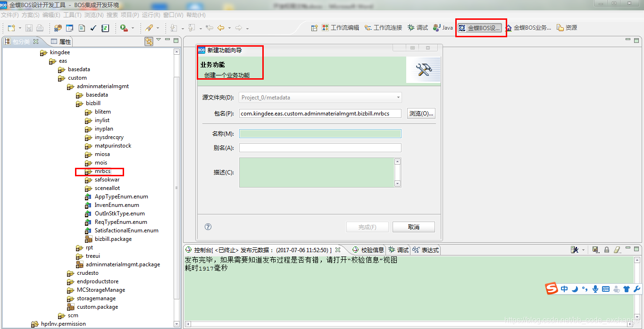
Task: Open the Run button dropdown arrow
Action: [x=133, y=28]
